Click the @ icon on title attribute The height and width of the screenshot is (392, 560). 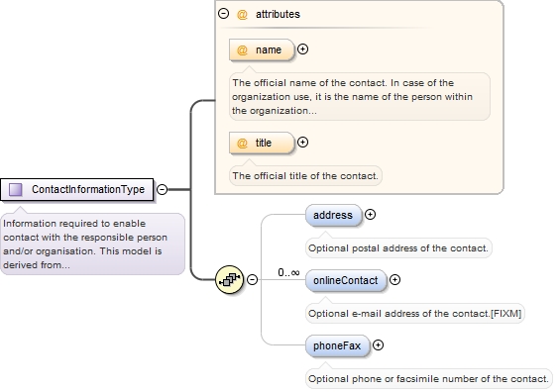[242, 143]
